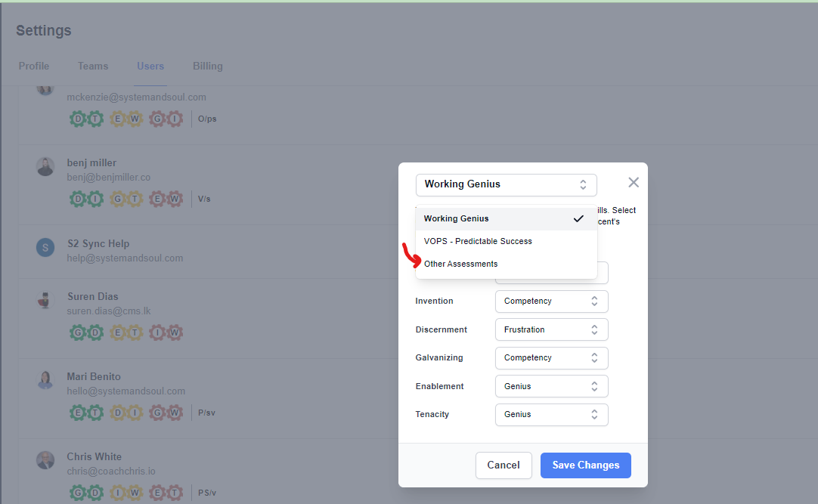Image resolution: width=818 pixels, height=504 pixels.
Task: Change the Galvanizing level dropdown
Action: 551,357
